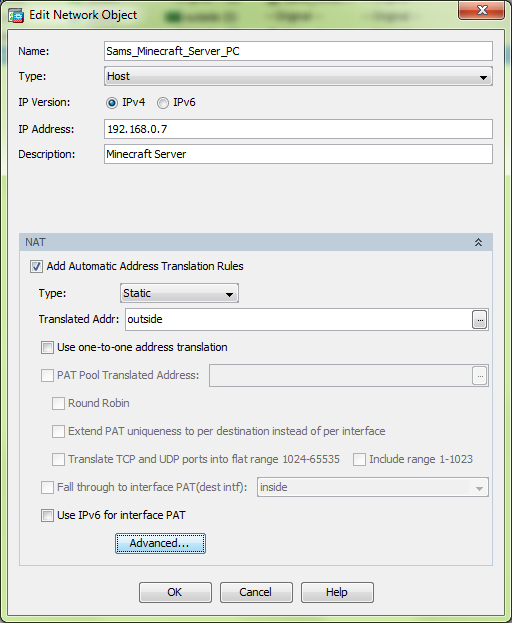Tick the PAT Pool Translated Address checkbox
The image size is (512, 623).
47,375
